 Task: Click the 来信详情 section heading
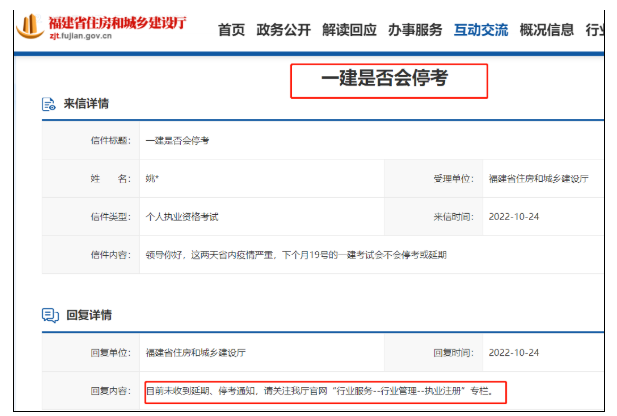point(86,104)
